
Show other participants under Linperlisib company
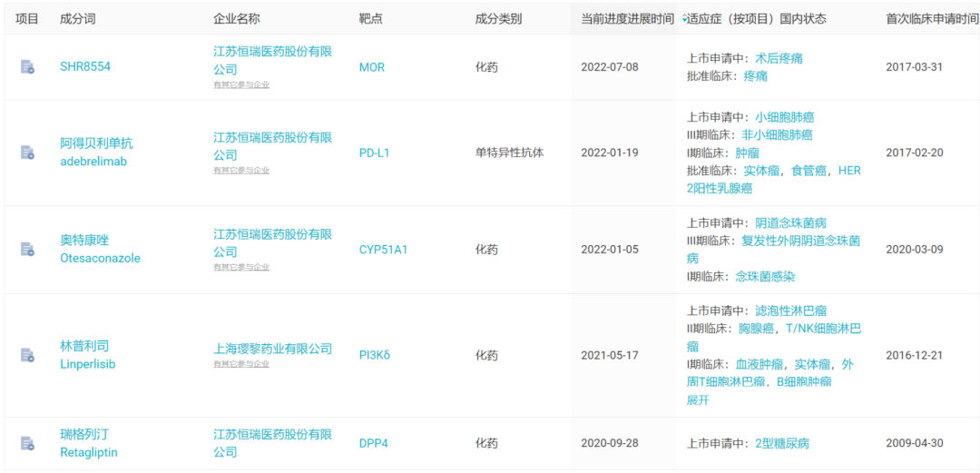[241, 364]
